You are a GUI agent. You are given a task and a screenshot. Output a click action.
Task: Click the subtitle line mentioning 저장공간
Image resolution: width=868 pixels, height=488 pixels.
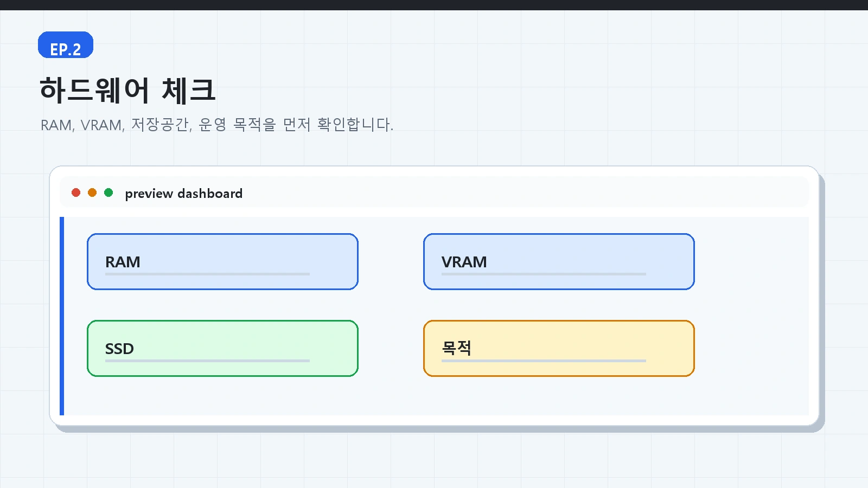[x=217, y=125]
